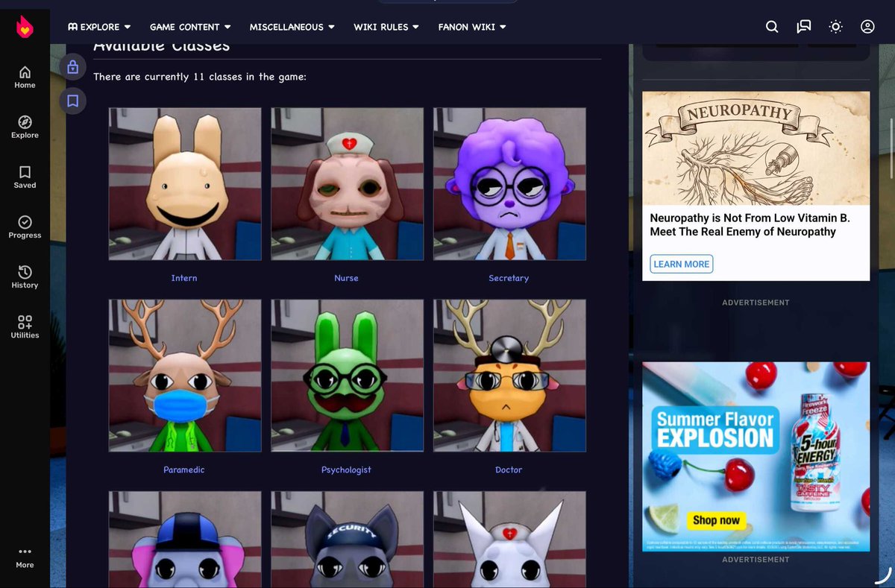
Task: Toggle light/dark theme sun icon
Action: [x=835, y=27]
